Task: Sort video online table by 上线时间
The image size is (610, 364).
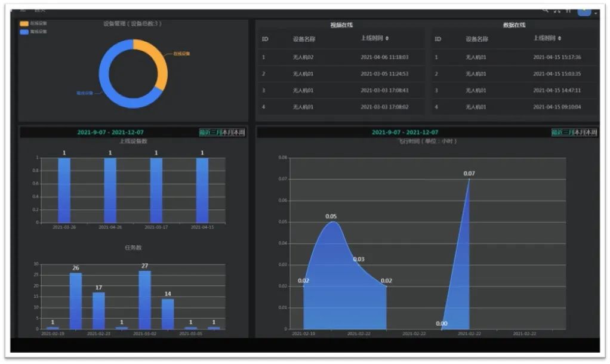Action: click(387, 38)
